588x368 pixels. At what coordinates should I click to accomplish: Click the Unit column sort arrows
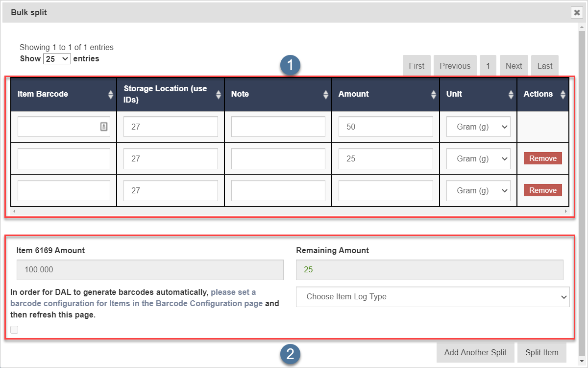511,95
